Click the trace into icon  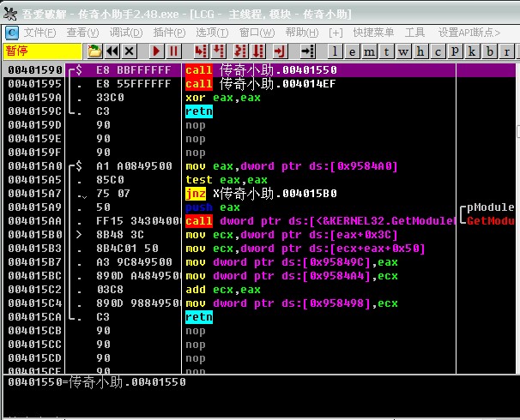click(x=240, y=51)
